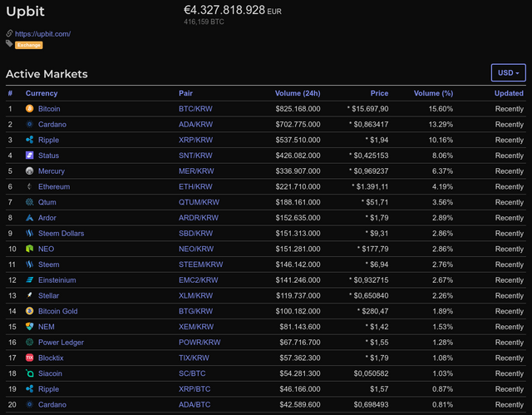Click the Mercury coin icon

tap(30, 171)
